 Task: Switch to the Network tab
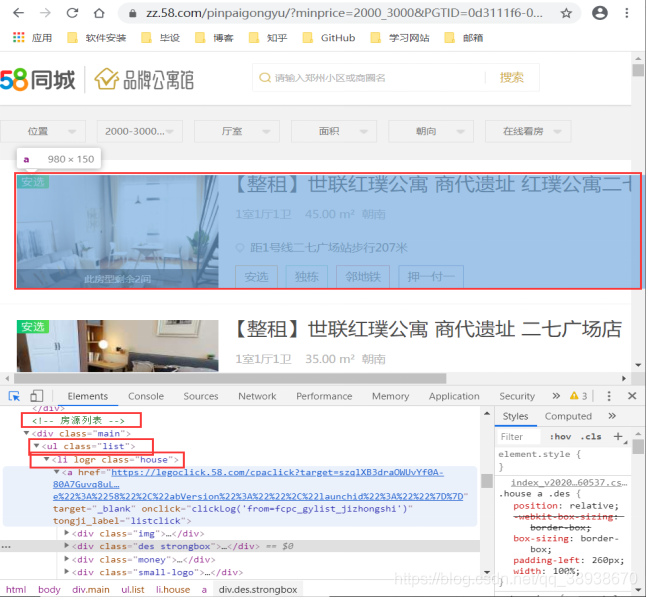(257, 396)
